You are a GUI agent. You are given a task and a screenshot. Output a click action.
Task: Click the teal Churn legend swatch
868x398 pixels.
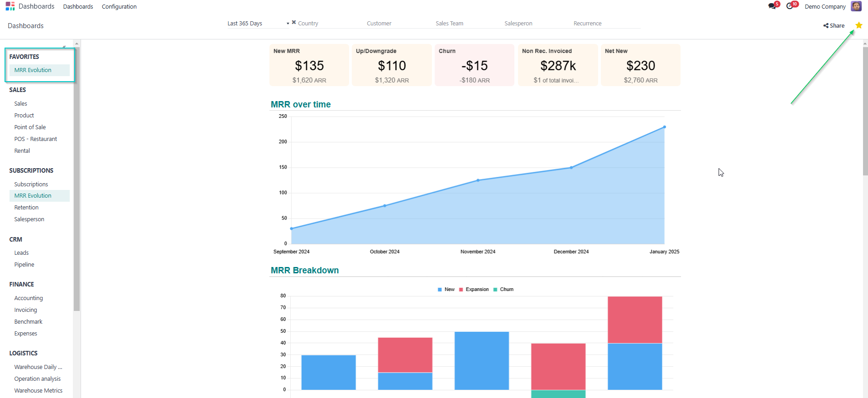495,289
